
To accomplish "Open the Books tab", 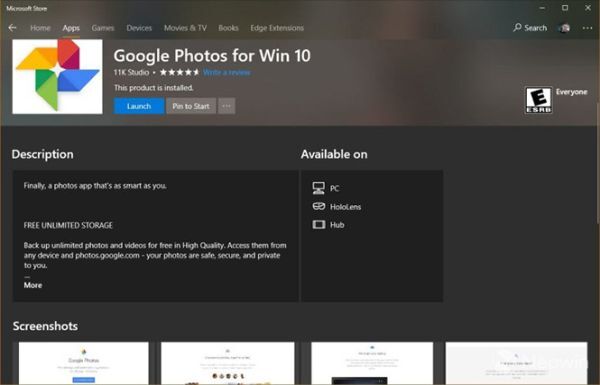I will pyautogui.click(x=228, y=28).
